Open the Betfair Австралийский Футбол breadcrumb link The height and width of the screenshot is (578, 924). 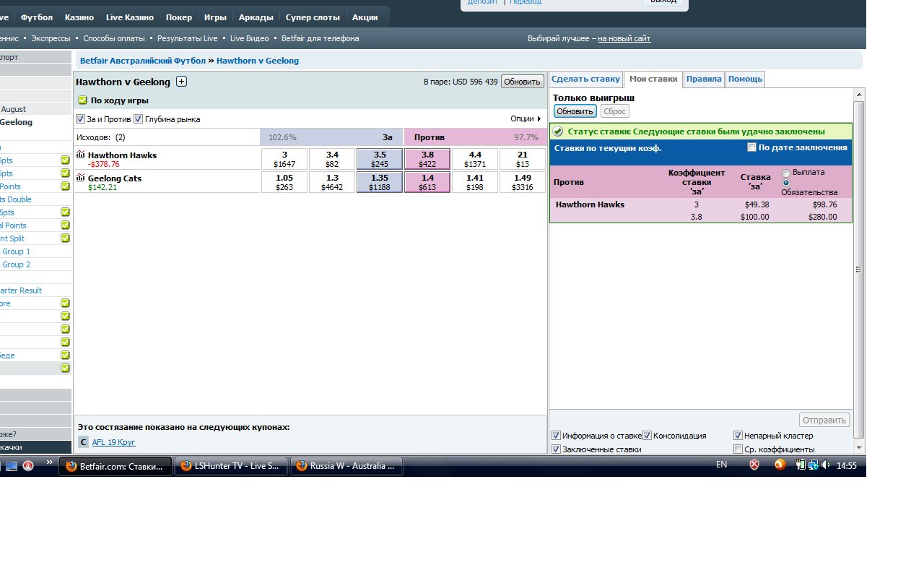[143, 61]
